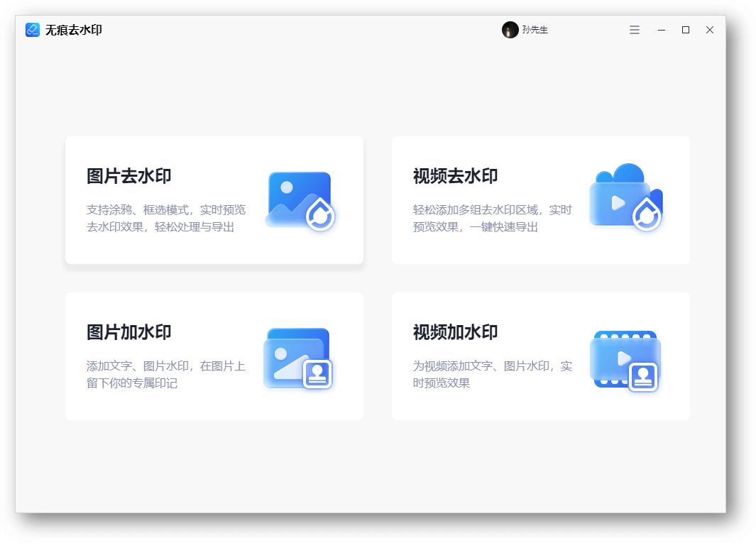Click the 孙先生 username text
This screenshot has height=543, width=756.
click(533, 30)
